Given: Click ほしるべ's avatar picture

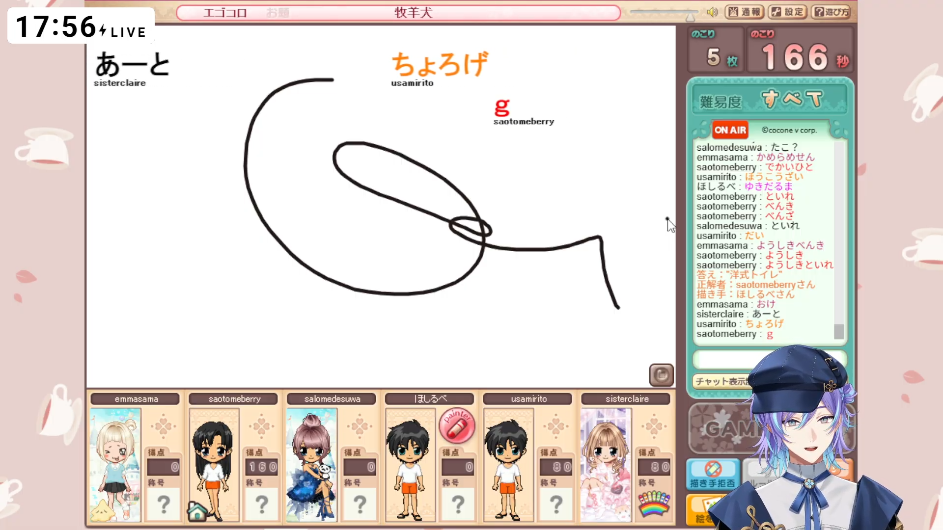Looking at the screenshot, I should click(410, 464).
